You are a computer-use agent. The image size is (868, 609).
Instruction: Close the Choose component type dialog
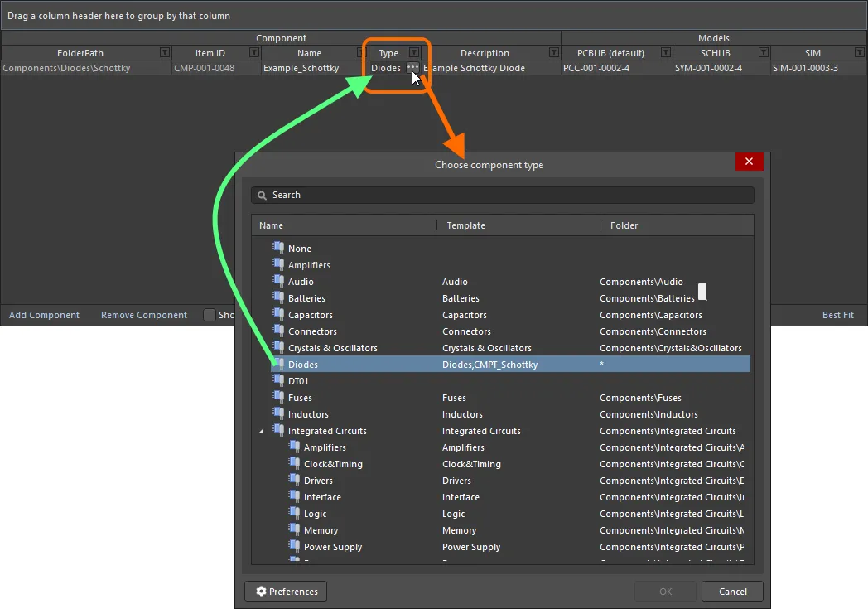[749, 161]
